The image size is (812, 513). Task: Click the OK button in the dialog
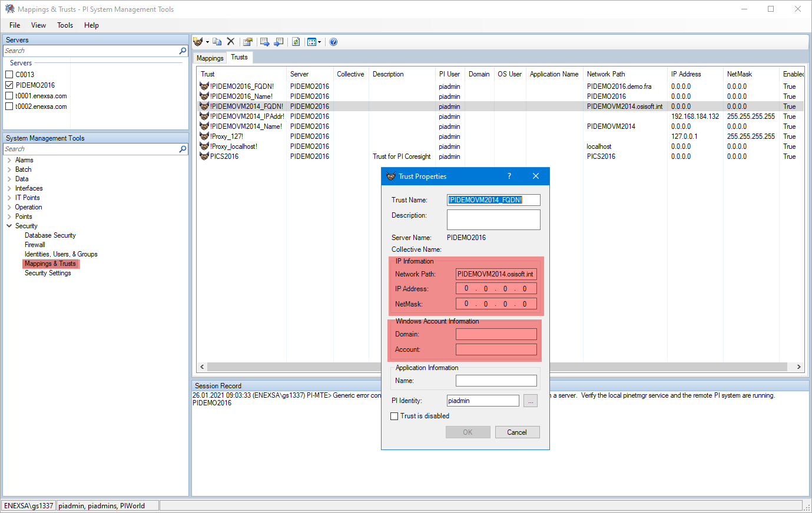pyautogui.click(x=468, y=432)
